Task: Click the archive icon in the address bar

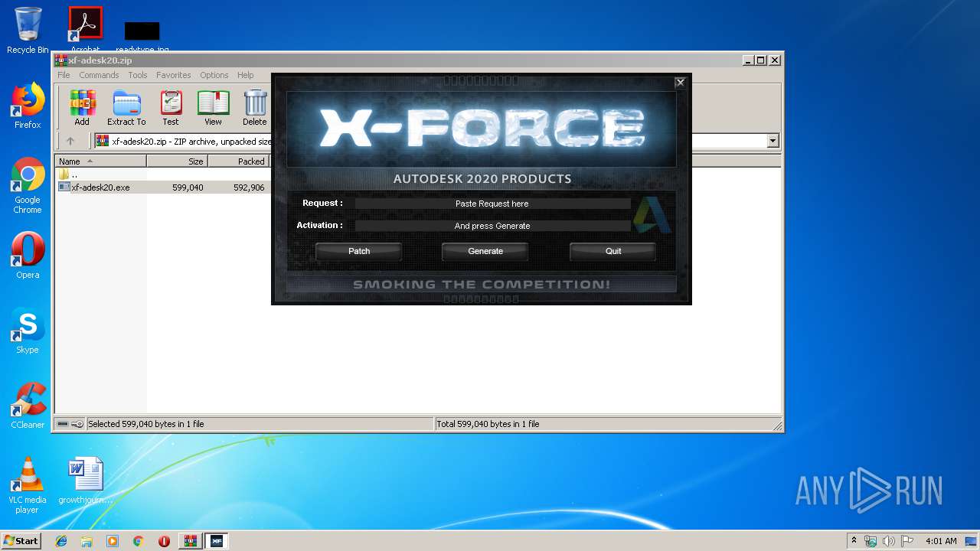Action: tap(102, 141)
